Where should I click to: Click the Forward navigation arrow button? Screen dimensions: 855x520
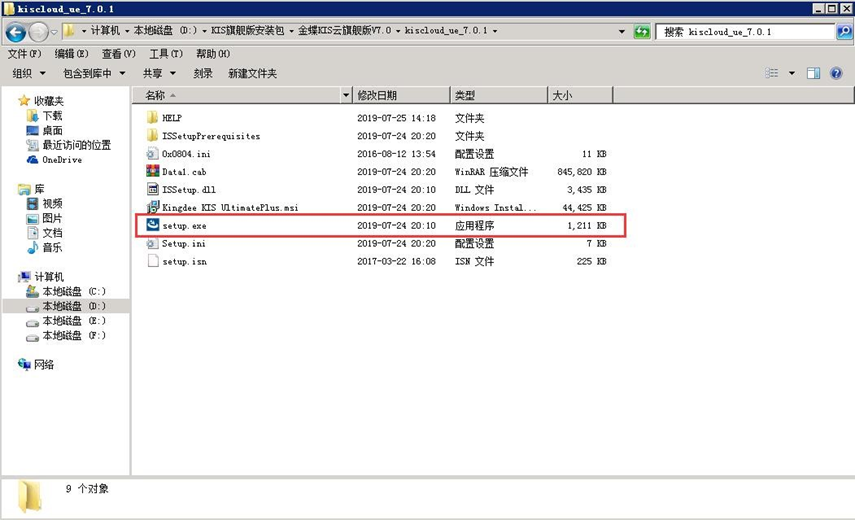(x=38, y=32)
